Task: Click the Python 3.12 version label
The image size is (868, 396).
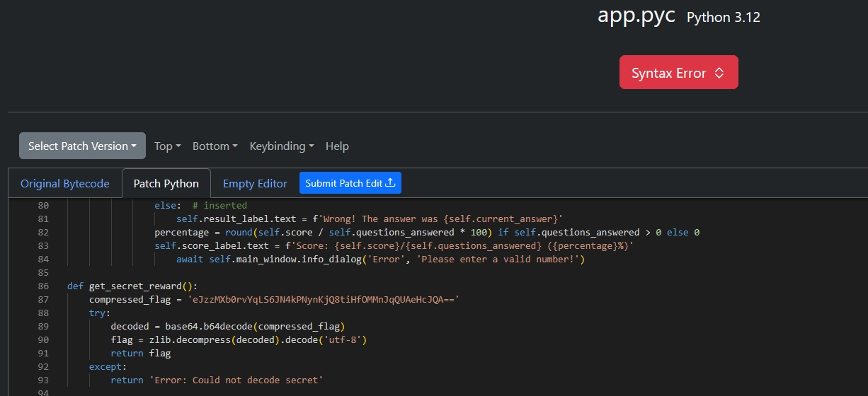Action: click(723, 18)
